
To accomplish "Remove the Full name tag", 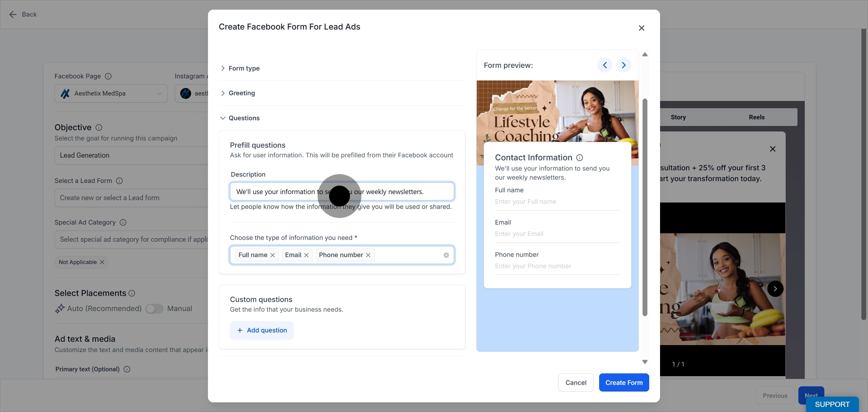I will (x=272, y=255).
